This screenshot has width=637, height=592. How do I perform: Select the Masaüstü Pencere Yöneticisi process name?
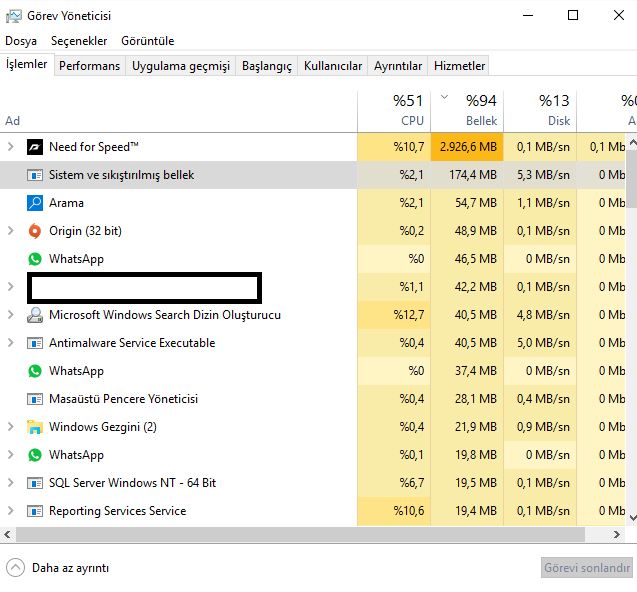(x=124, y=399)
